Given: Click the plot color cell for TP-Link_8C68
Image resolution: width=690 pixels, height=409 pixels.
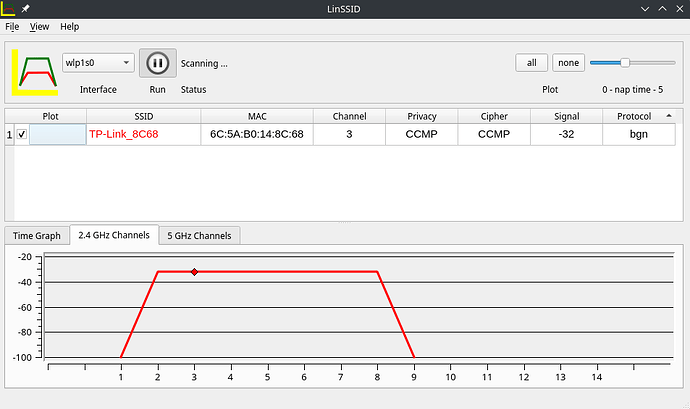Looking at the screenshot, I should [x=58, y=134].
